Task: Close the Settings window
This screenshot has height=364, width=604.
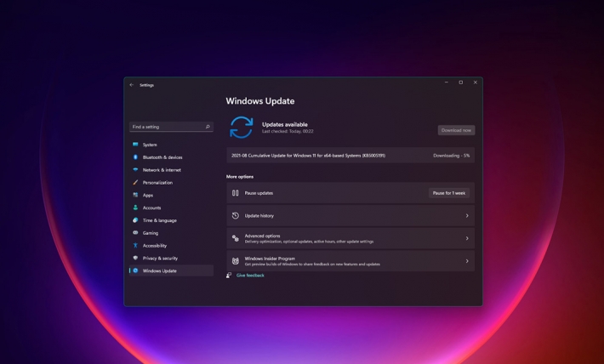Action: (476, 82)
